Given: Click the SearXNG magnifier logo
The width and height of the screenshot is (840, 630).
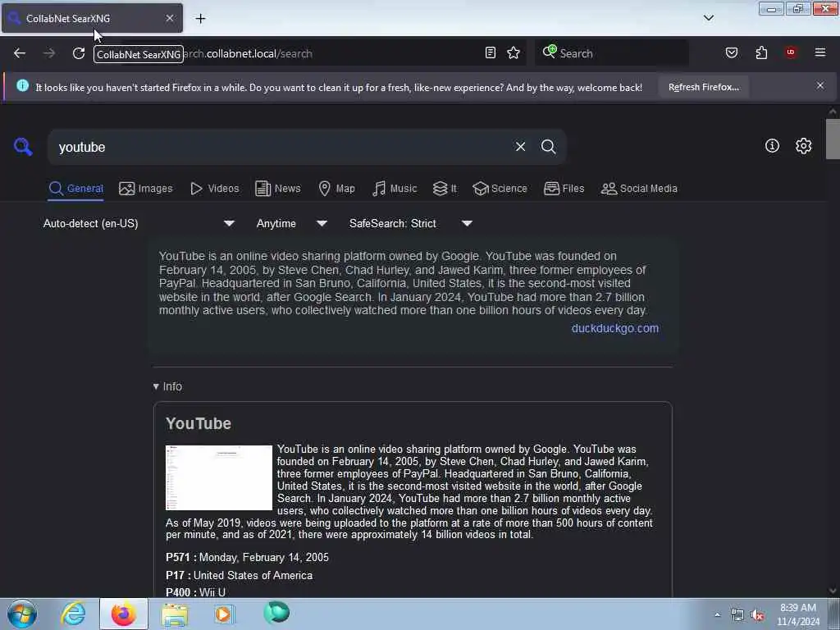Looking at the screenshot, I should pos(23,147).
